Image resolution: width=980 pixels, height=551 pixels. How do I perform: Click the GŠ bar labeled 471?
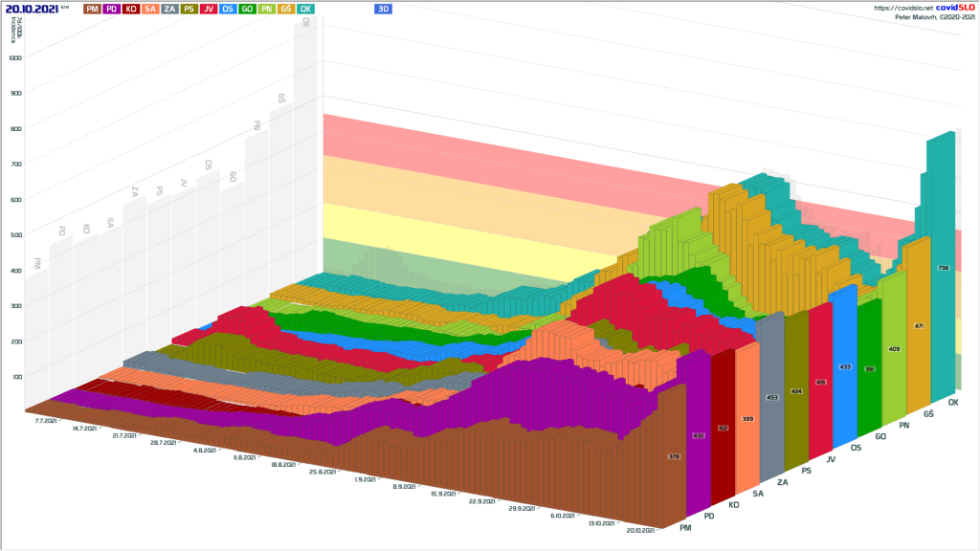click(918, 326)
